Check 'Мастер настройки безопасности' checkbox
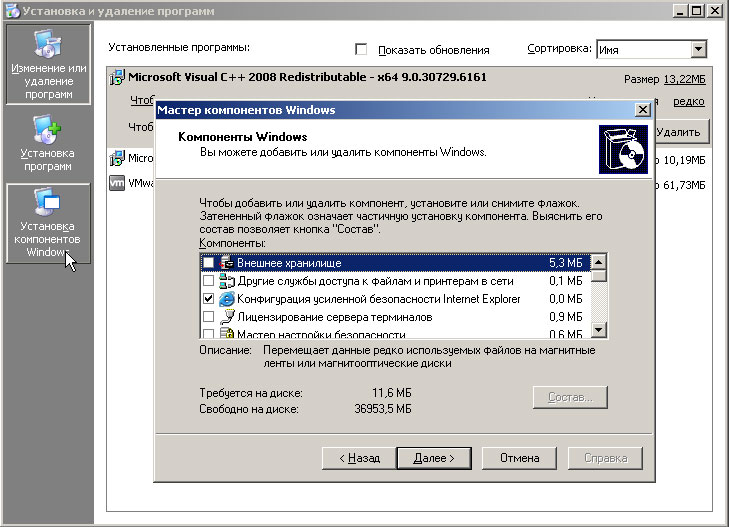 click(x=209, y=333)
